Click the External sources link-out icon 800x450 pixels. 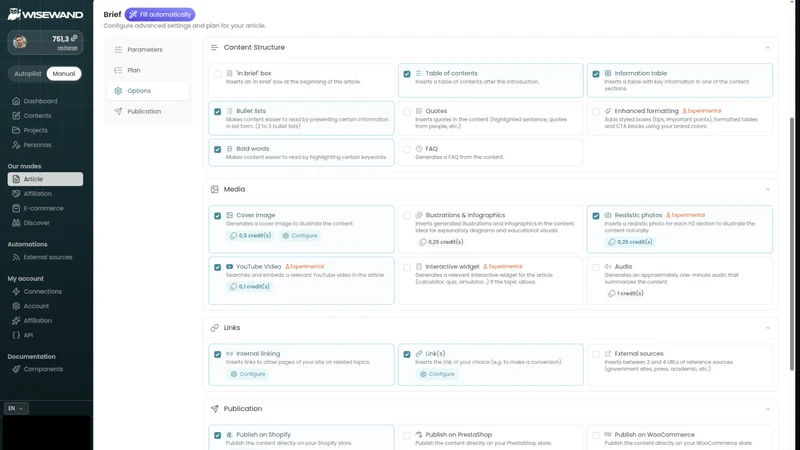click(608, 353)
